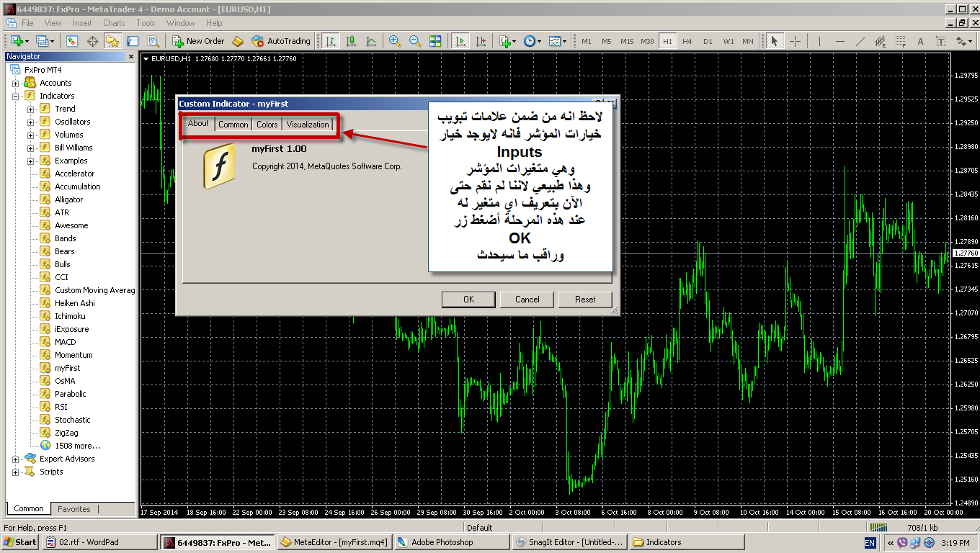The width and height of the screenshot is (980, 553).
Task: Open the 02.rtf WordPad taskbar item
Action: point(99,542)
